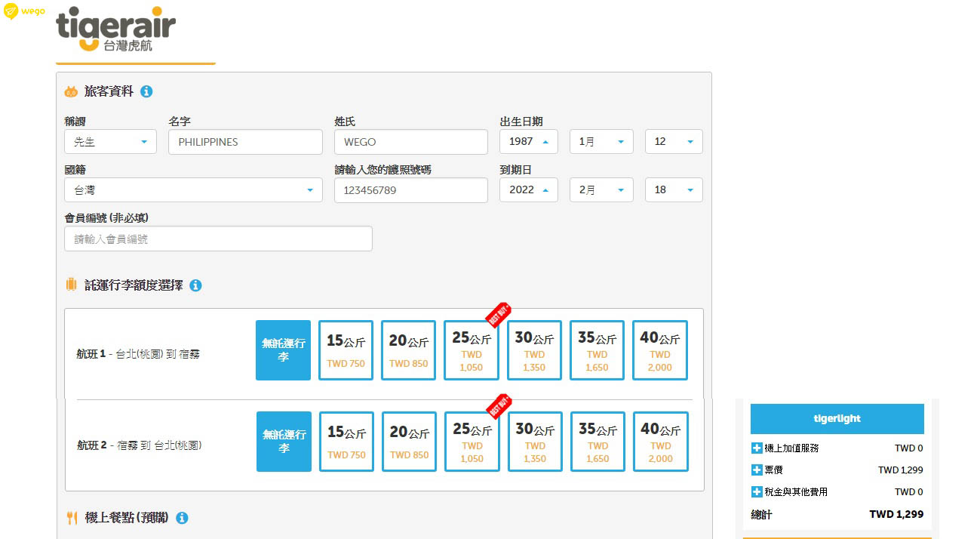Select 35公斤 TWD 1,650 for flight 1

pos(597,350)
